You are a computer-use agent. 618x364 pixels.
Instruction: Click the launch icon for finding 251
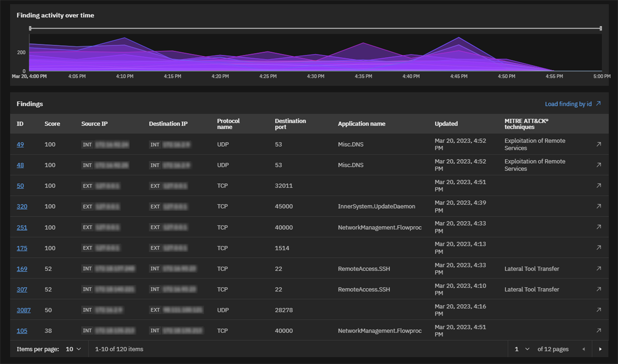(598, 227)
